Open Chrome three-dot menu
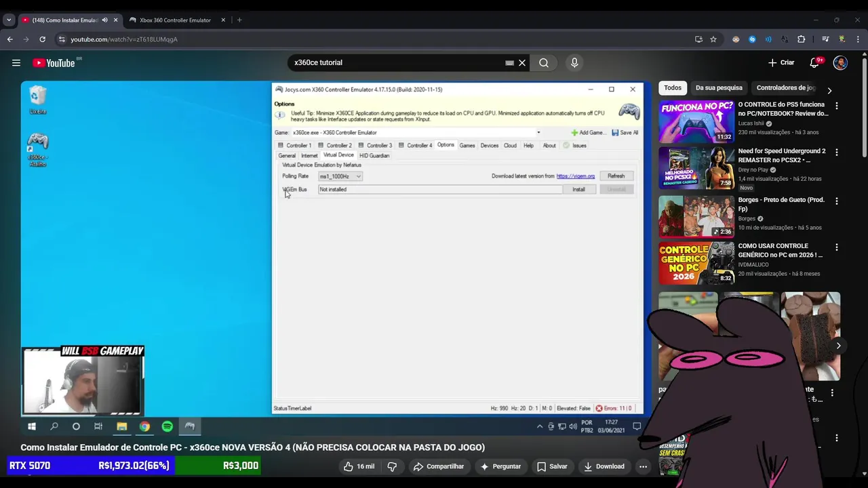Viewport: 868px width, 488px height. pos(858,39)
